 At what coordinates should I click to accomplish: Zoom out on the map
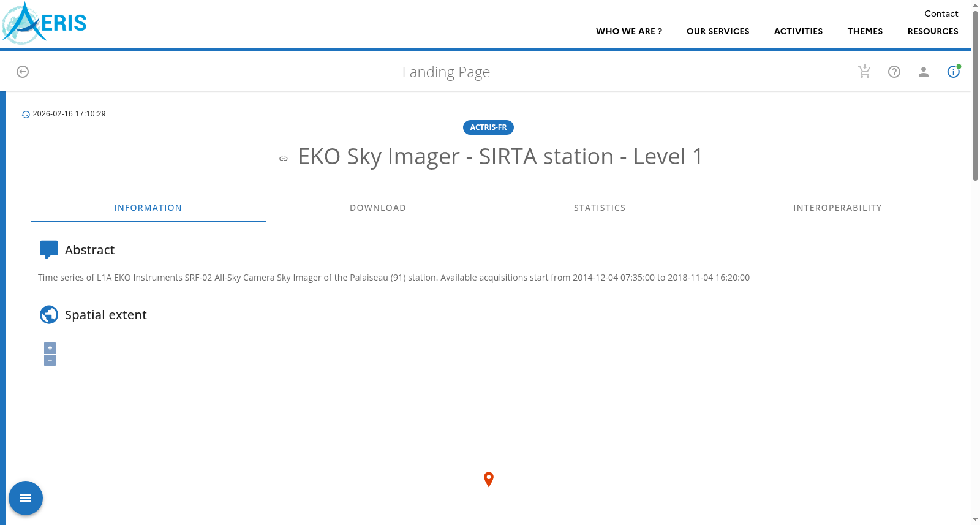50,361
